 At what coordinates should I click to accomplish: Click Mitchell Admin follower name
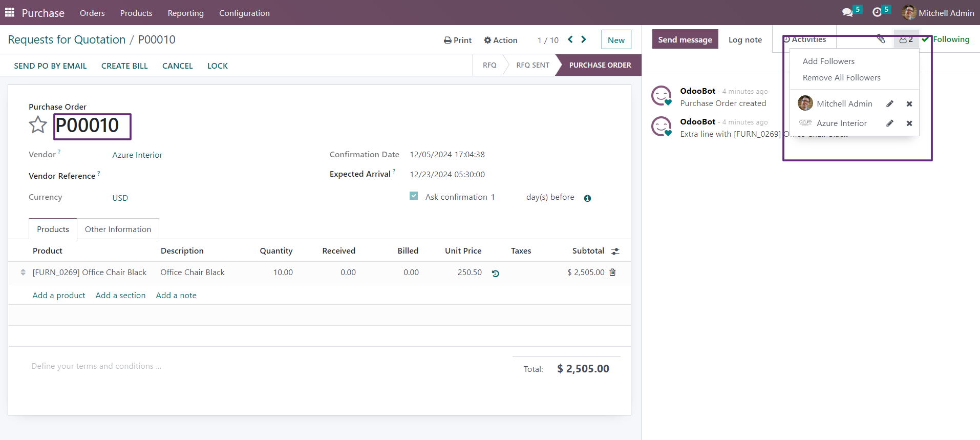click(x=844, y=103)
